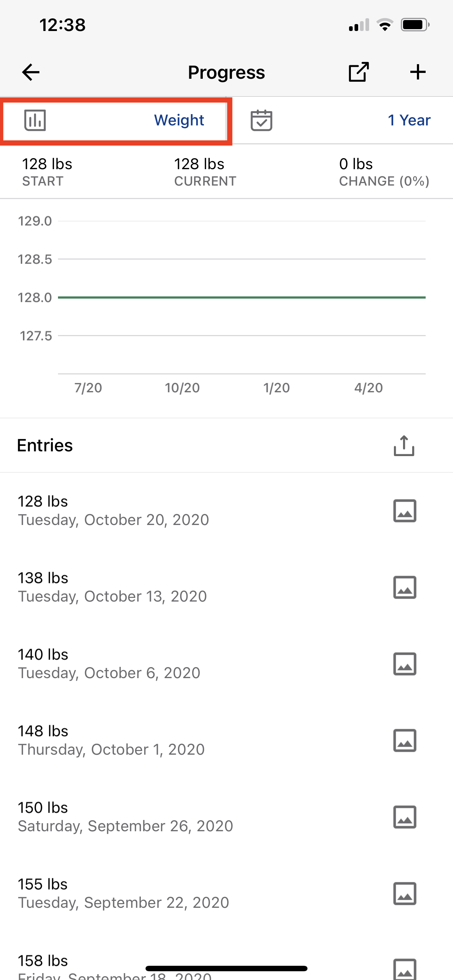Tap the bar chart measurement icon
The height and width of the screenshot is (980, 453).
click(x=35, y=120)
